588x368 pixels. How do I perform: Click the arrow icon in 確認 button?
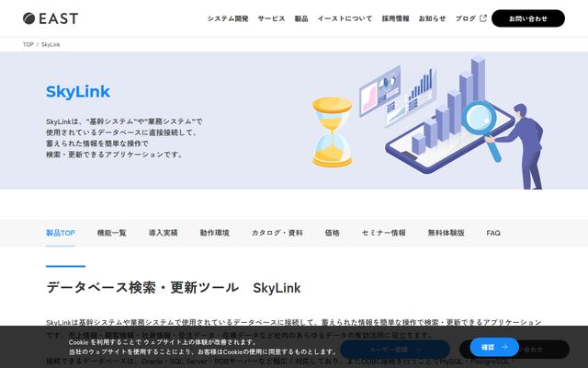pos(504,348)
